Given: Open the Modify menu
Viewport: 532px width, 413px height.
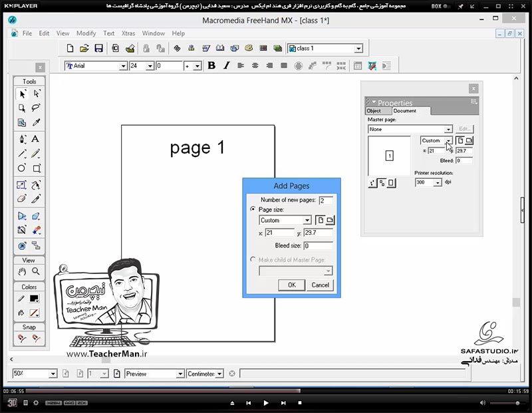Looking at the screenshot, I should click(86, 33).
